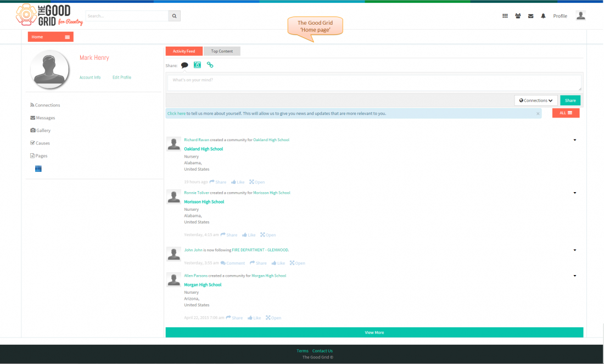Screen dimensions: 604x364
Task: Open the Morgan High School title link
Action: pos(203,285)
